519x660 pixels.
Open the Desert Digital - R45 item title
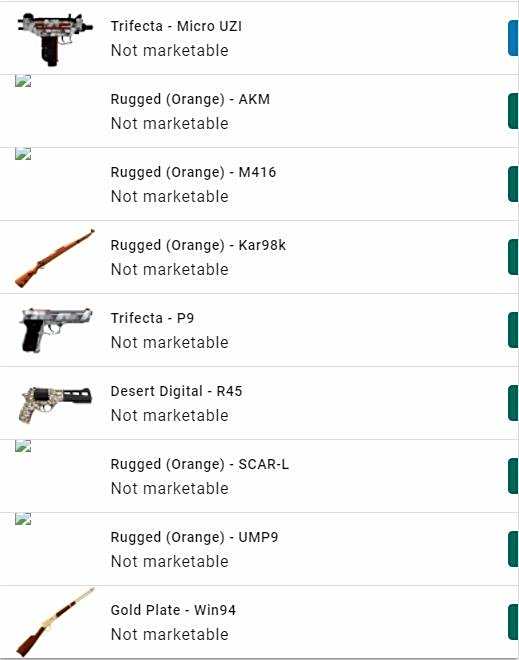pos(176,391)
